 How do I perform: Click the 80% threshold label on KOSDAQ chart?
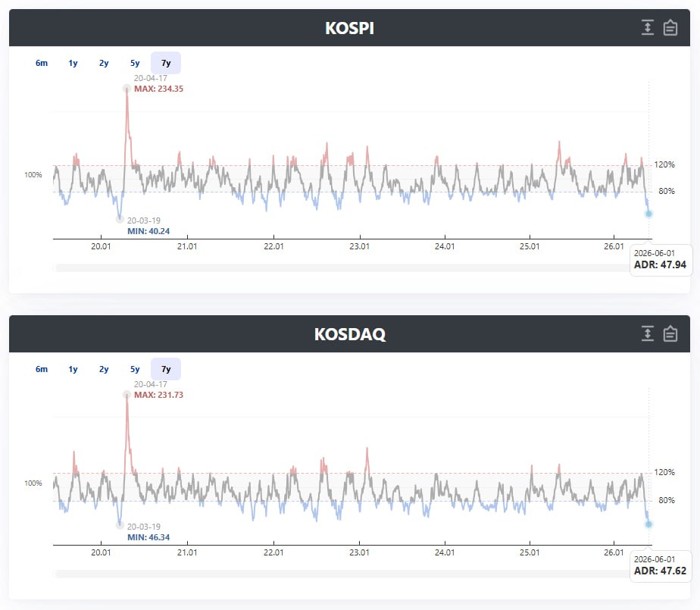tap(667, 500)
